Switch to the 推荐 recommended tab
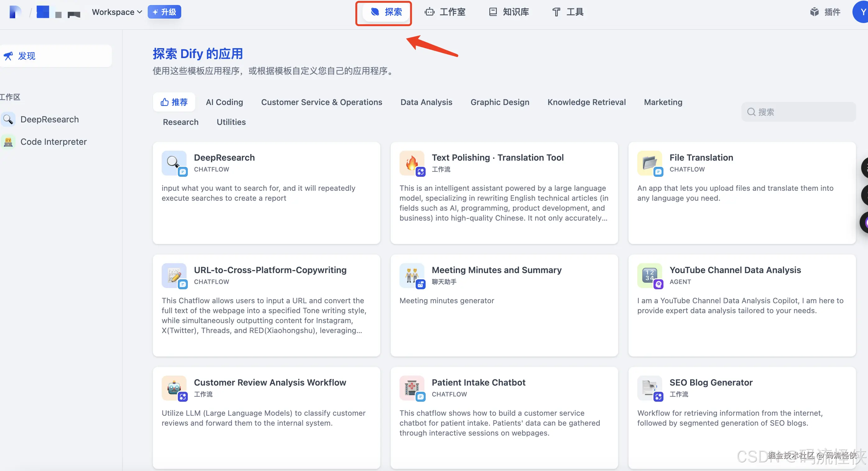This screenshot has height=471, width=868. click(x=174, y=102)
